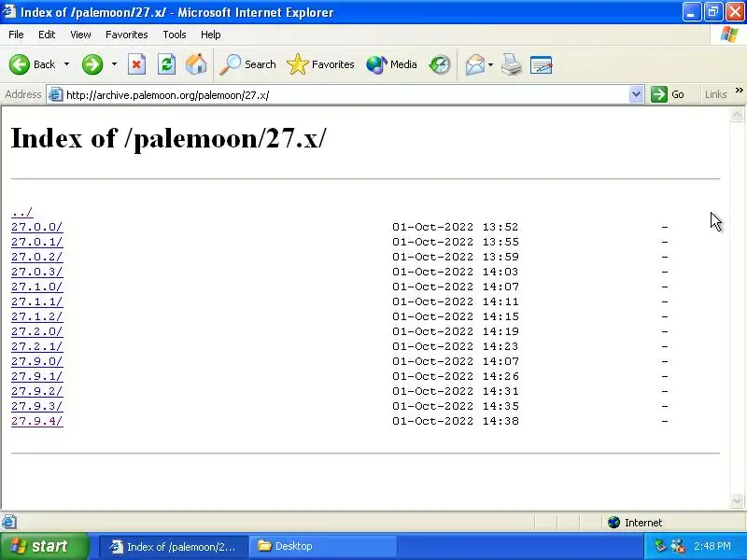Image resolution: width=747 pixels, height=560 pixels.
Task: Expand the address bar dropdown
Action: tap(636, 94)
